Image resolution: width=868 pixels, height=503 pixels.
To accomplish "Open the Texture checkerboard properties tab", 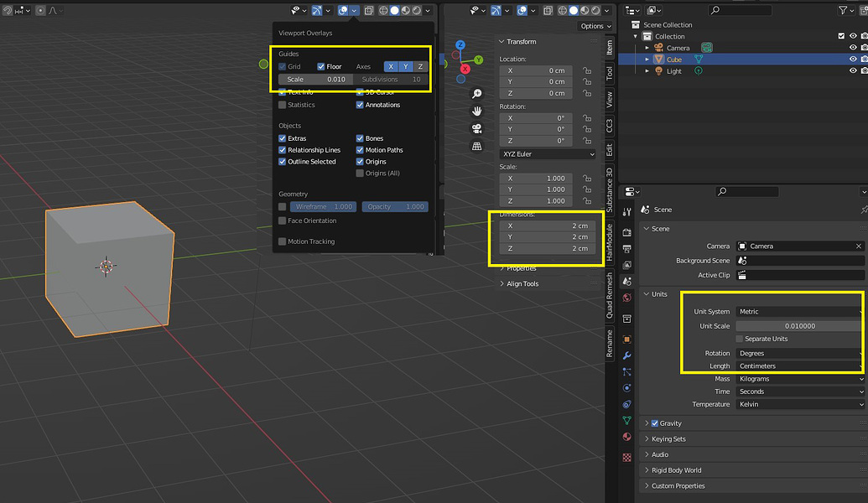I will click(x=626, y=458).
